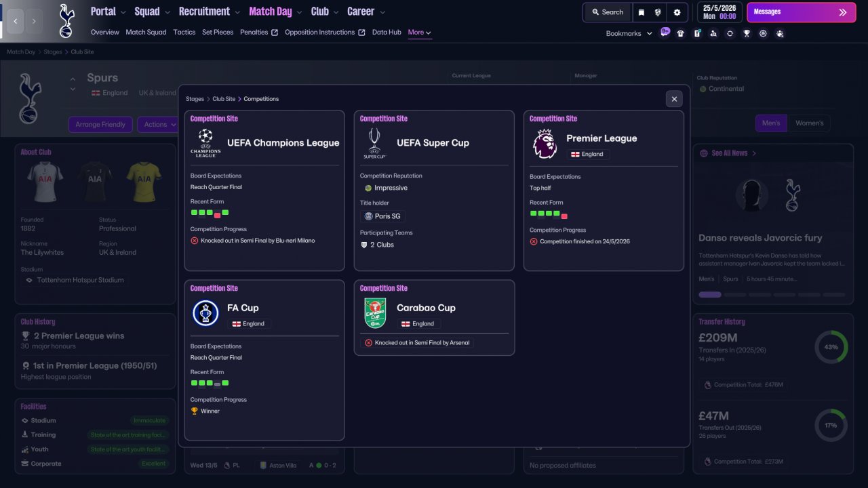Click the 17% transfers-out progress ring
The image size is (868, 488).
tap(831, 426)
